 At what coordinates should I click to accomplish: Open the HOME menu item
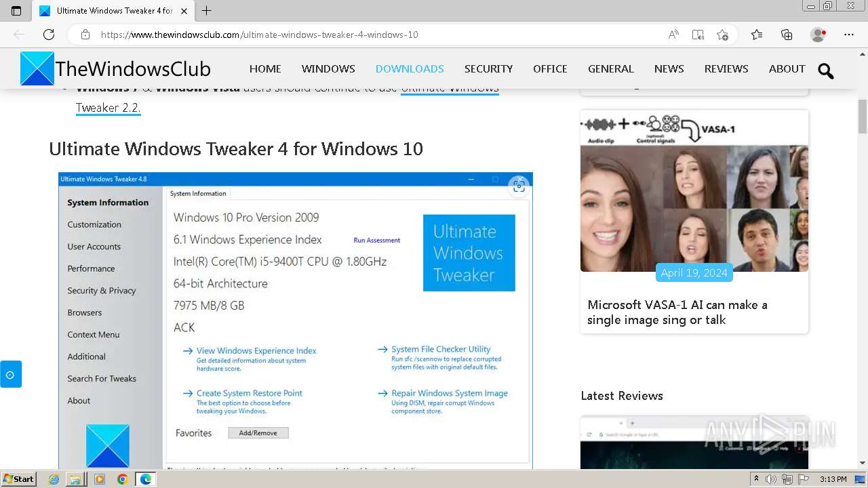click(265, 68)
